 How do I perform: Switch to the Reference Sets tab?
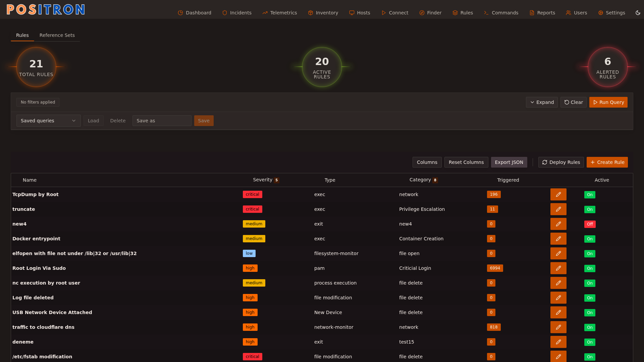point(57,35)
